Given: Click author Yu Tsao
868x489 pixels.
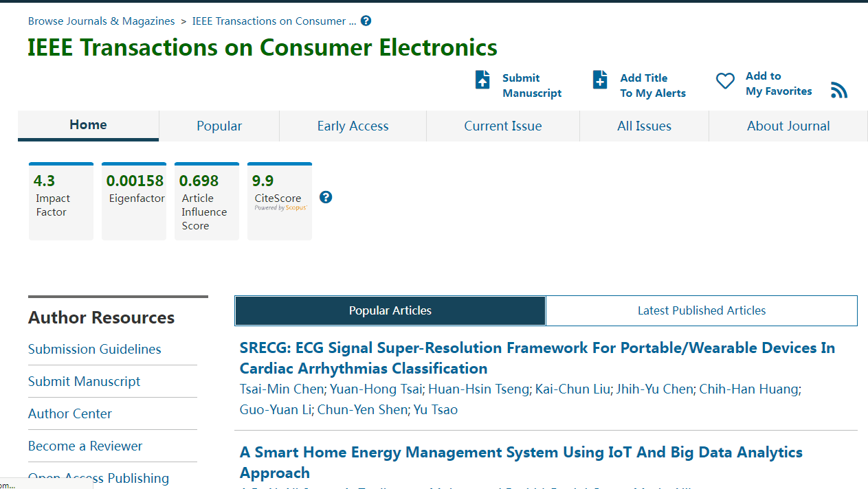Looking at the screenshot, I should 436,410.
